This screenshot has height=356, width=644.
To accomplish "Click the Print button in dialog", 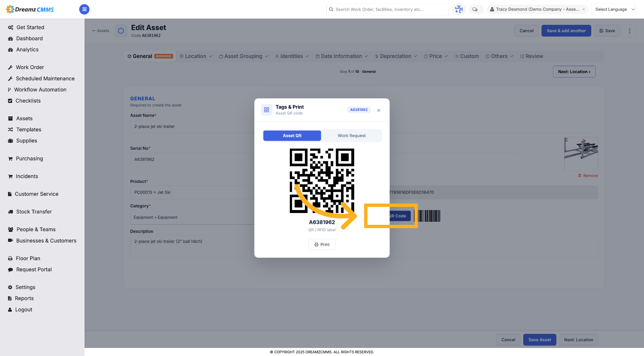I will (322, 245).
